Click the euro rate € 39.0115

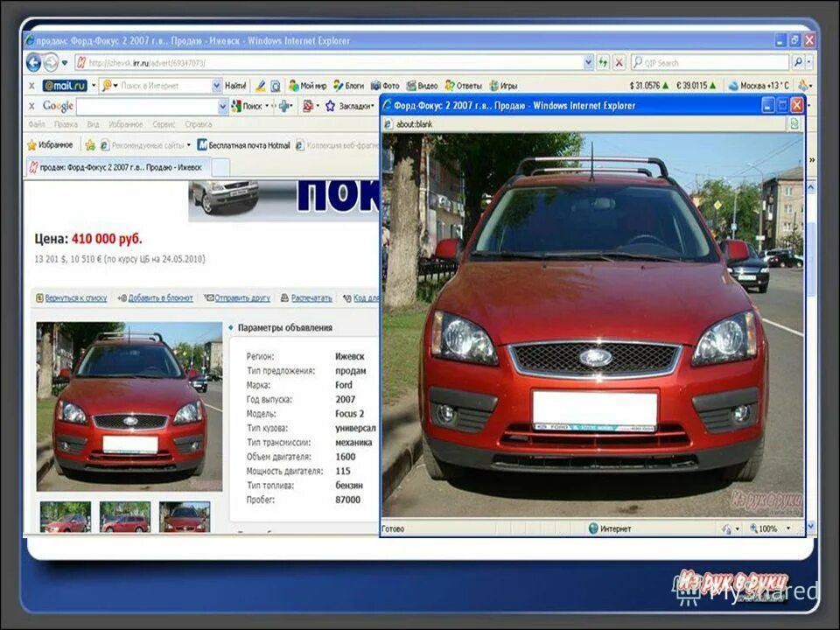click(696, 86)
